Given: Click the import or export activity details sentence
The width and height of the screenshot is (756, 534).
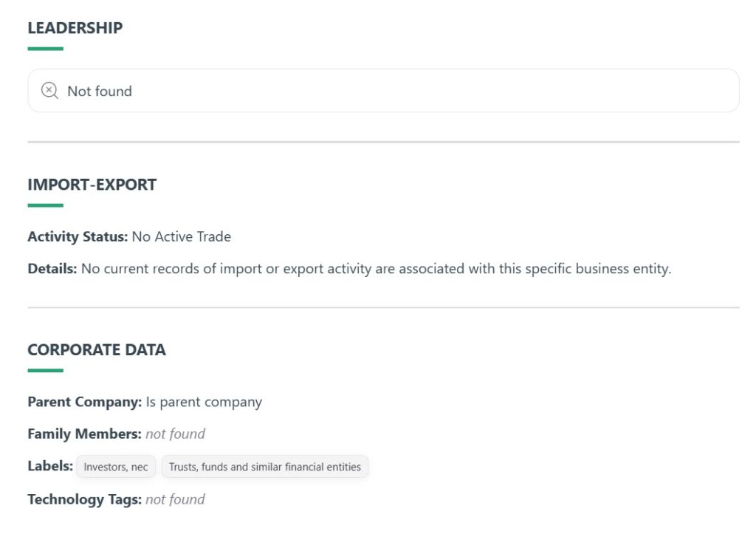Looking at the screenshot, I should (376, 269).
